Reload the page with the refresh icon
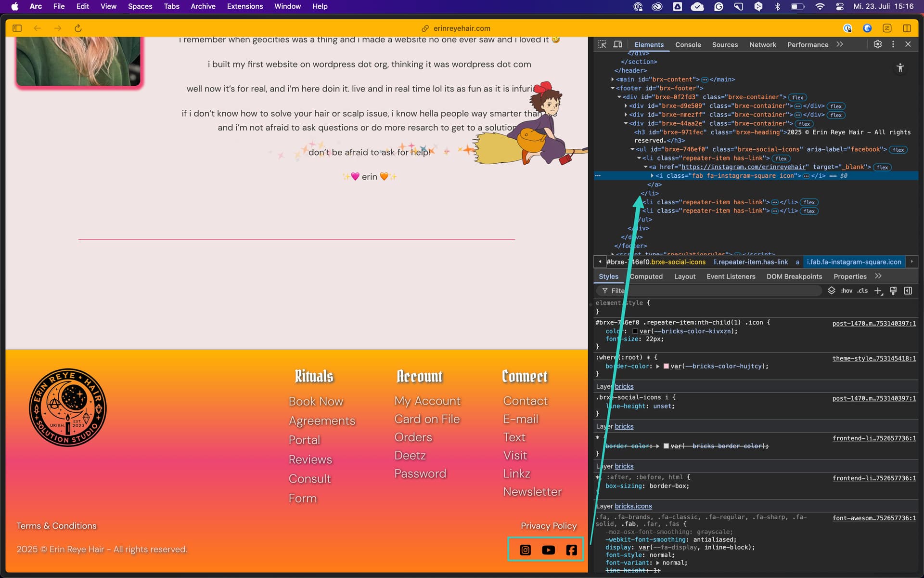 78,28
